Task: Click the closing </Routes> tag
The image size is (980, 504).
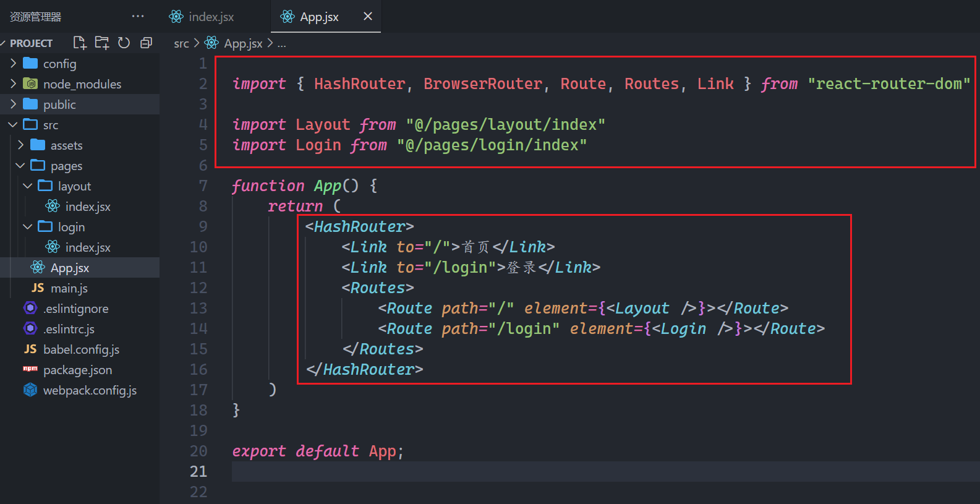Action: 383,349
